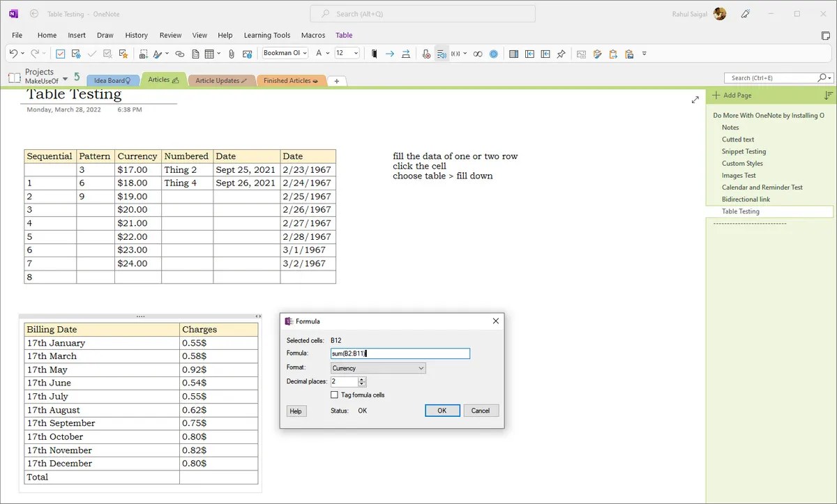Confirm the formula by clicking OK
The width and height of the screenshot is (837, 504).
(x=442, y=411)
